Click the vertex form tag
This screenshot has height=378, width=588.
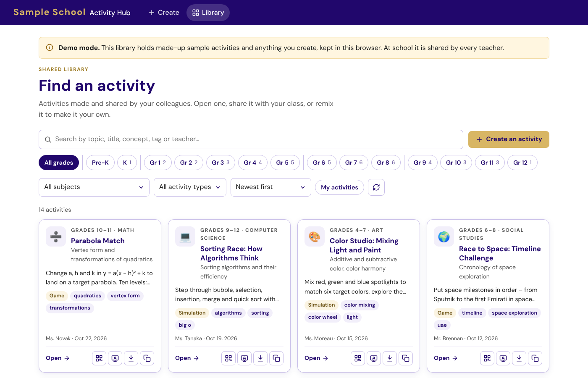125,296
